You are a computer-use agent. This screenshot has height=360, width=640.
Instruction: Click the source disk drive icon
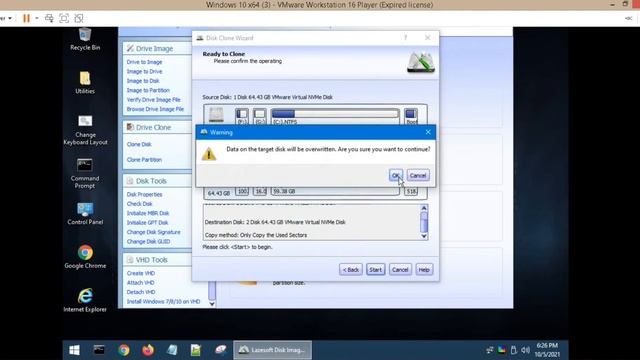click(x=216, y=115)
